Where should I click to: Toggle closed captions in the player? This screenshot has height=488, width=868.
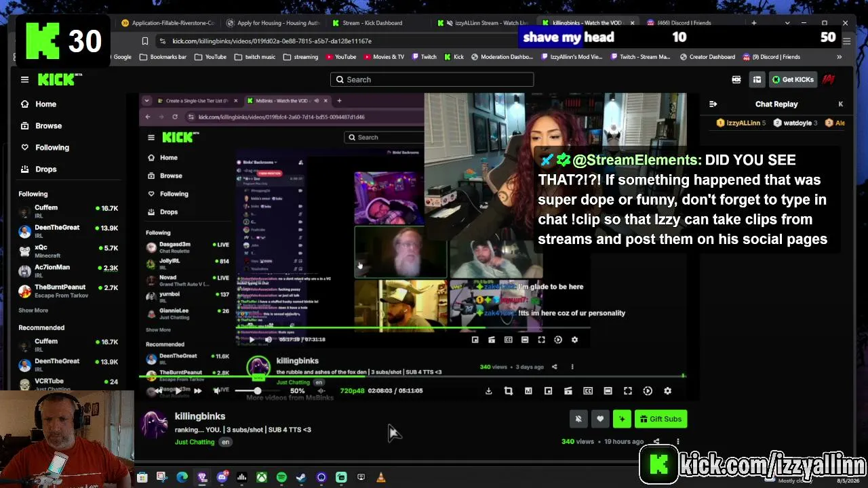pyautogui.click(x=588, y=391)
